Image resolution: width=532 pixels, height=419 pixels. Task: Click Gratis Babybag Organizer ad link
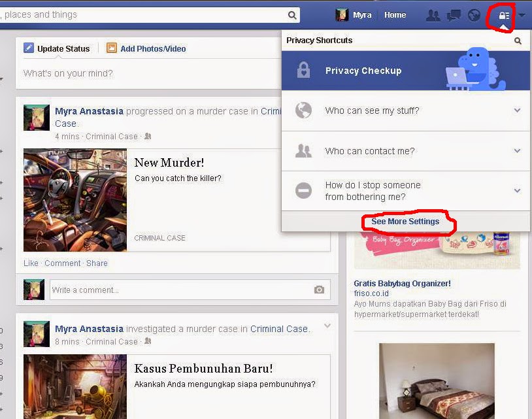[402, 283]
